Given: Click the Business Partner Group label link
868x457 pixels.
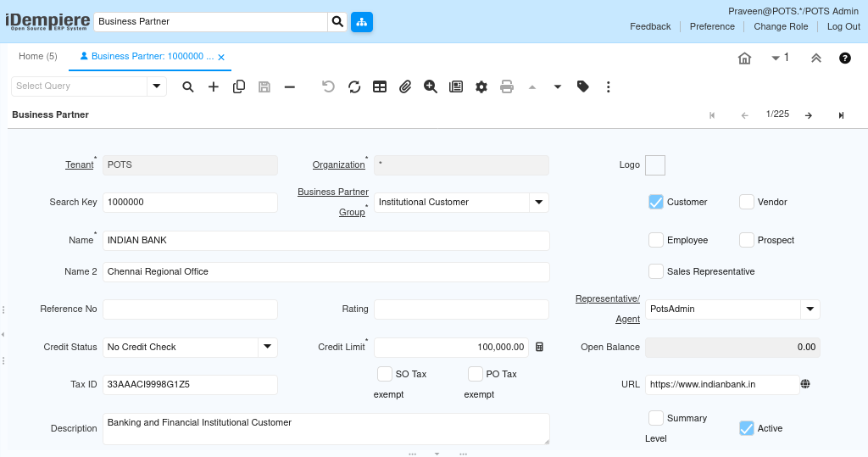Looking at the screenshot, I should tap(332, 202).
